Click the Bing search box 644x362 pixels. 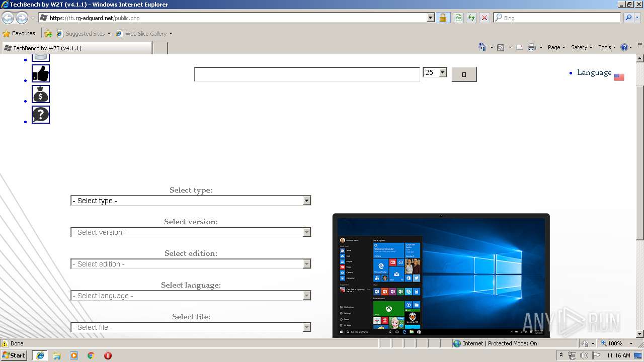click(557, 18)
